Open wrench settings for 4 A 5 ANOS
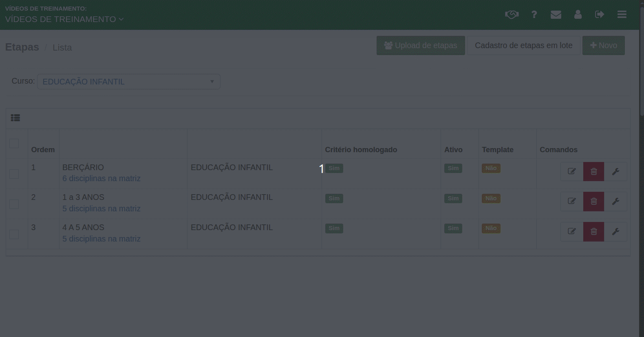Viewport: 644px width, 337px height. pos(615,232)
